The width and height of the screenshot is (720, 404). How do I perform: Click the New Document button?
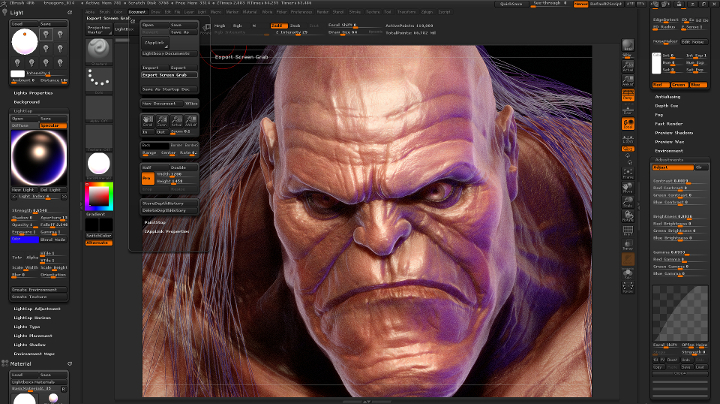click(x=162, y=104)
